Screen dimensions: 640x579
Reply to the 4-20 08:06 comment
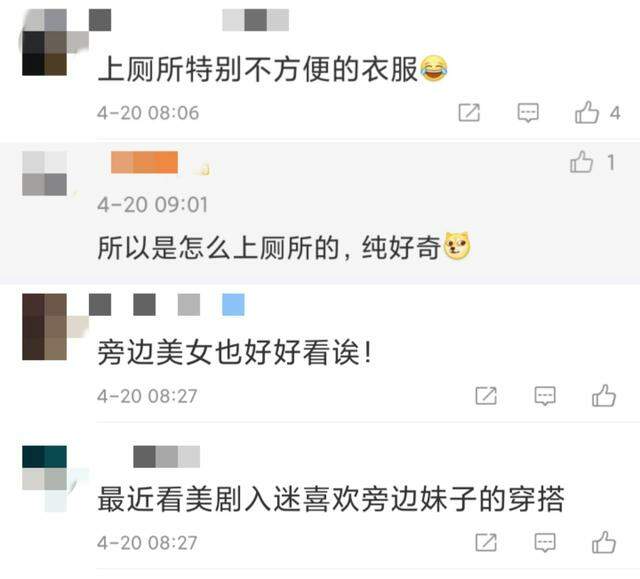point(528,113)
